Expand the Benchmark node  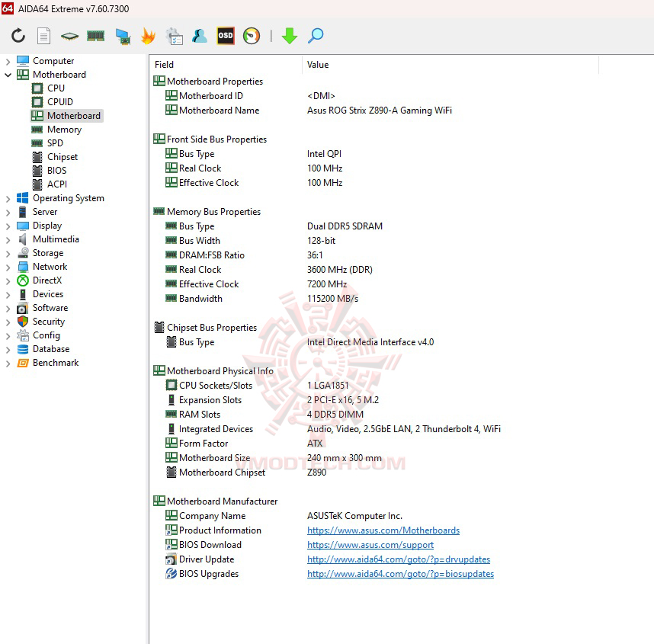(x=8, y=364)
